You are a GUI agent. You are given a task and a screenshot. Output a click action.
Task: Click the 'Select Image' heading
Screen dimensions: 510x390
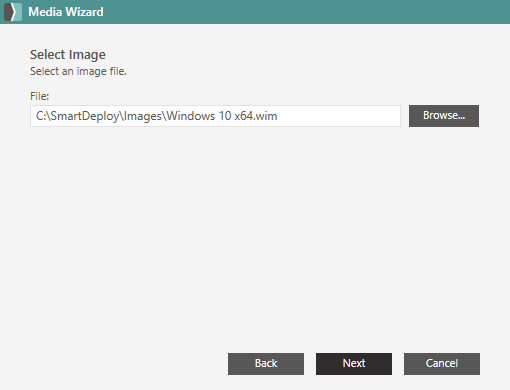[x=68, y=55]
